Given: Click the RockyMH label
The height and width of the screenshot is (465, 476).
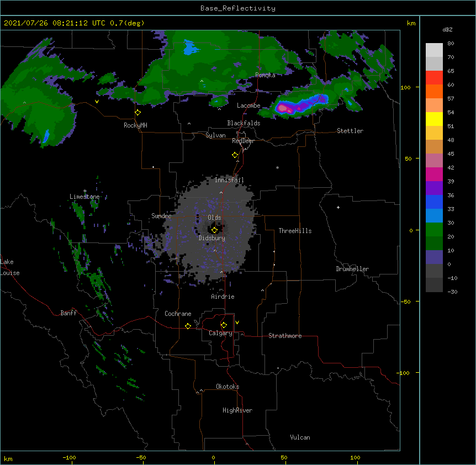Looking at the screenshot, I should pyautogui.click(x=135, y=125).
